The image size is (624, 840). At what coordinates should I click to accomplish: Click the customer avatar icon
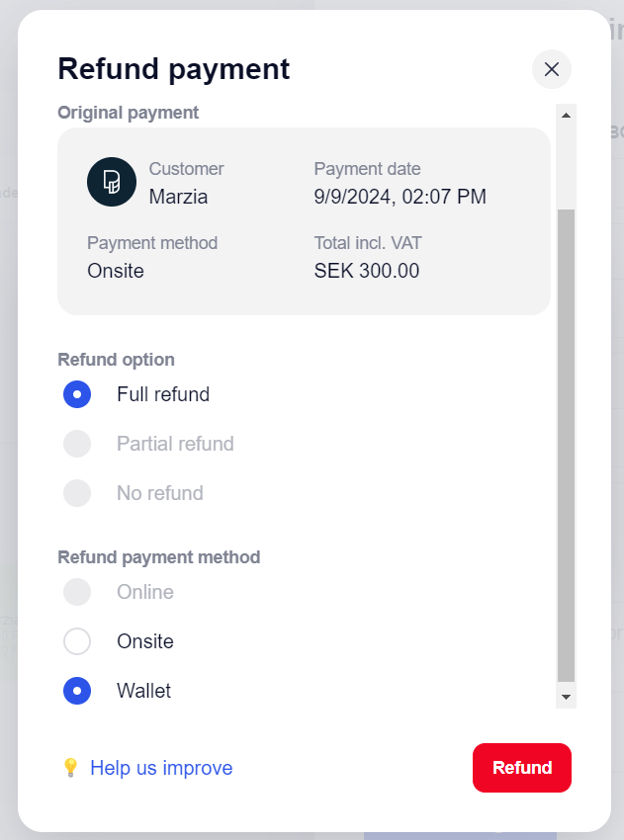112,182
